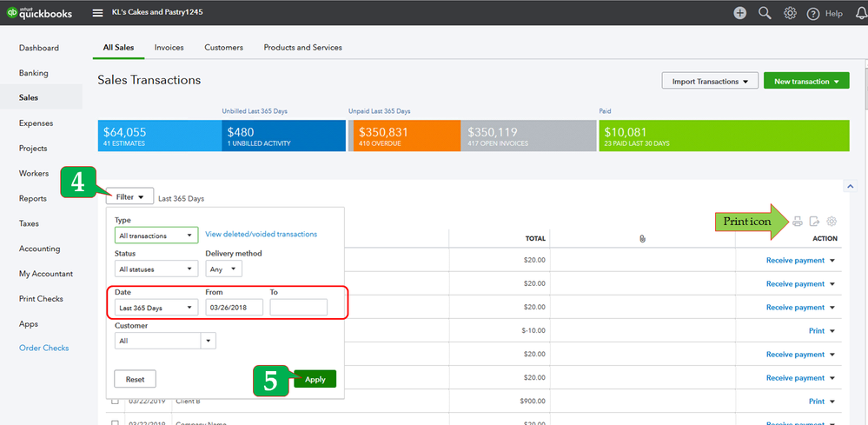Click the plus Create icon in header
The image size is (868, 425).
739,13
